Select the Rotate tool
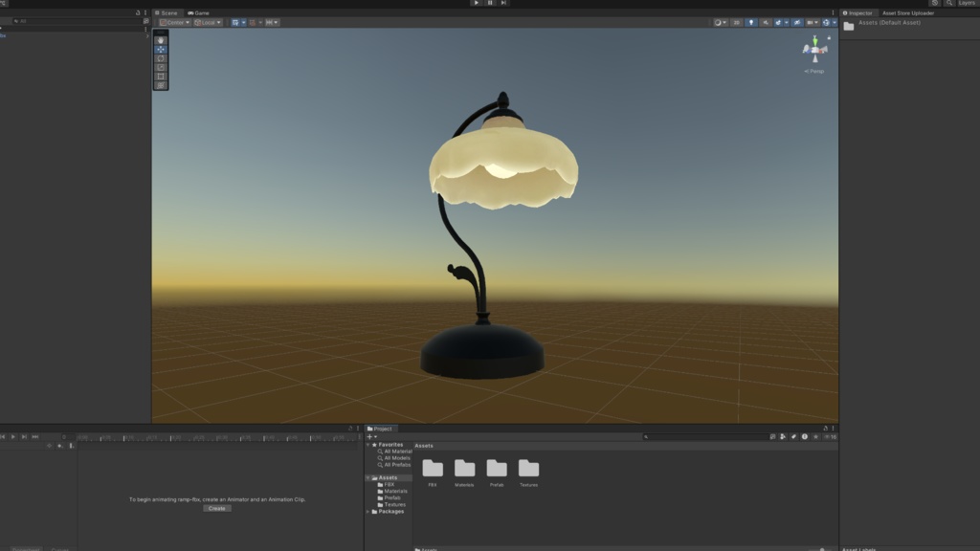This screenshot has height=551, width=980. pyautogui.click(x=162, y=58)
